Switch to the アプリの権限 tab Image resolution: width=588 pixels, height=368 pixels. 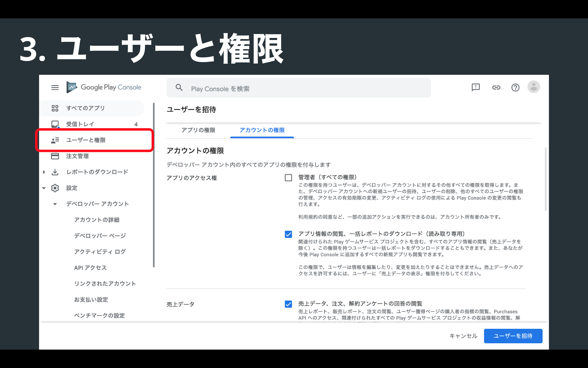tap(198, 130)
